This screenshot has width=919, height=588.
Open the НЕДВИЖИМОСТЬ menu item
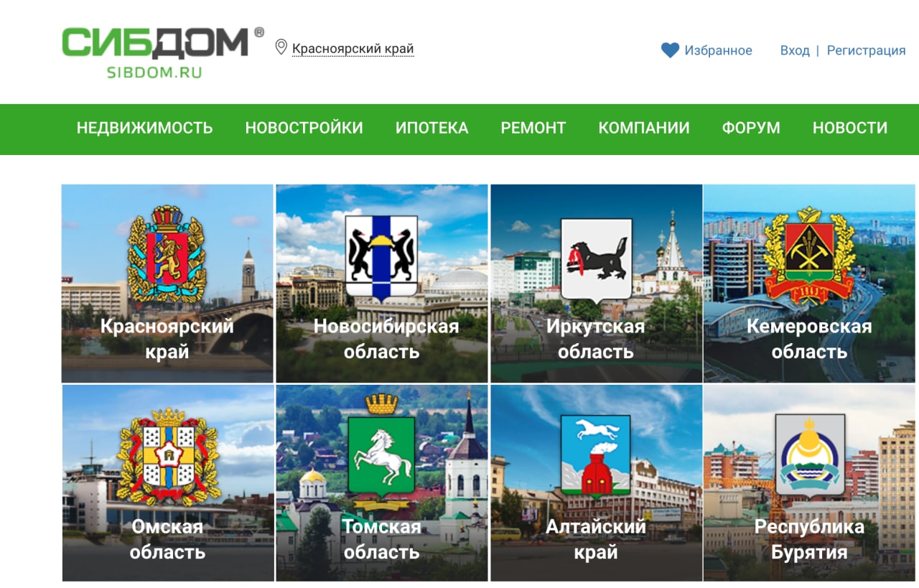click(145, 128)
